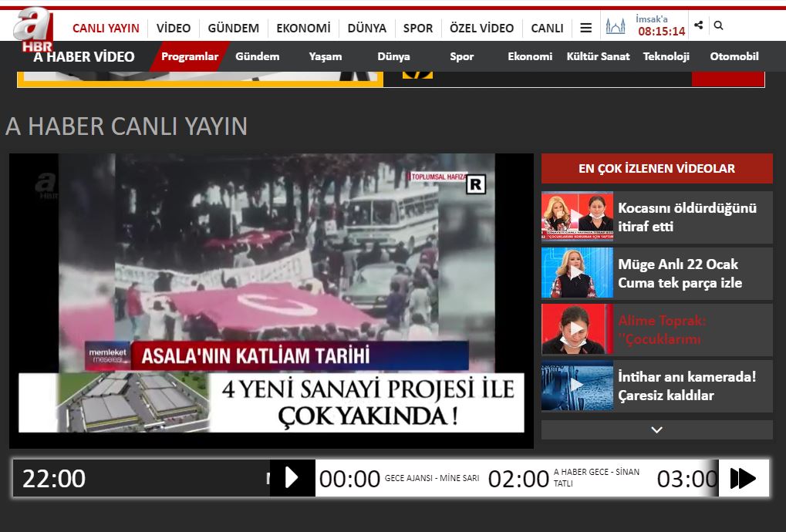The width and height of the screenshot is (786, 532).
Task: Select the Programlar tab
Action: 190,56
